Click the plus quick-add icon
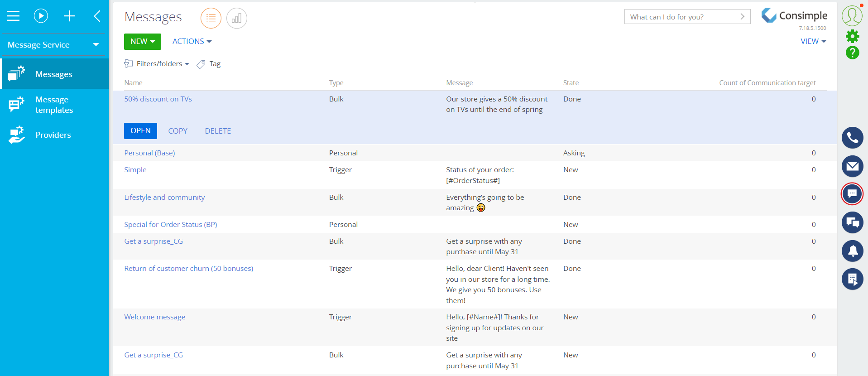 tap(69, 16)
